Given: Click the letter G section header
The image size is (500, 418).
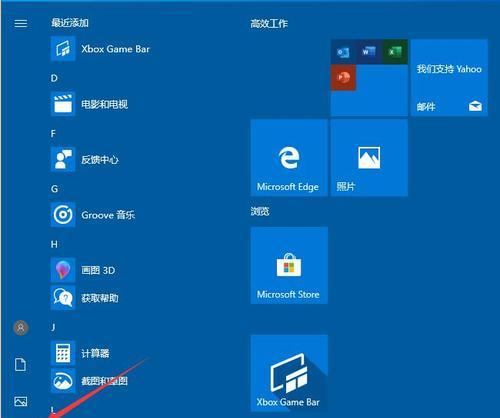Looking at the screenshot, I should tap(54, 189).
